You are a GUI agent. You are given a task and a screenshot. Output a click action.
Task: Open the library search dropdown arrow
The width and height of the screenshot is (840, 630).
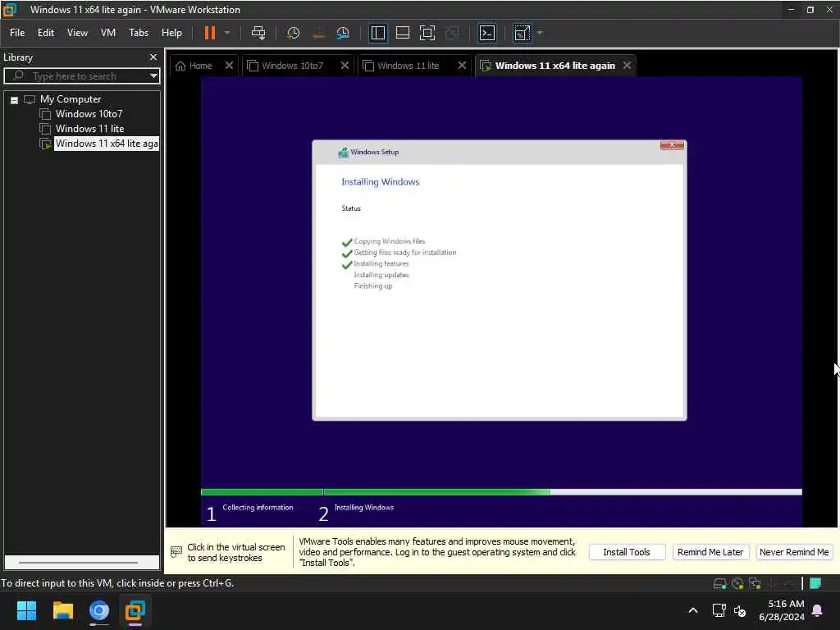pos(153,76)
